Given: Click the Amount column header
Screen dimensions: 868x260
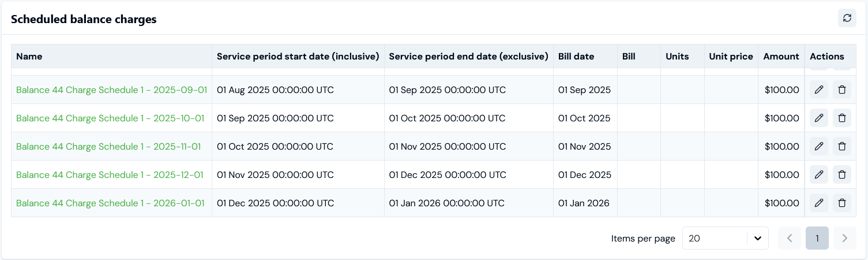Looking at the screenshot, I should pyautogui.click(x=781, y=56).
